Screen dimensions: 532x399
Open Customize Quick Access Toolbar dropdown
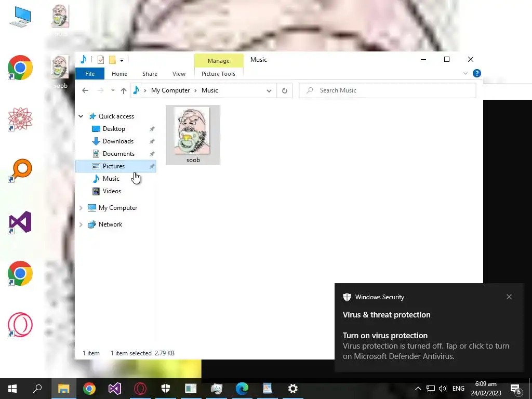click(x=122, y=60)
